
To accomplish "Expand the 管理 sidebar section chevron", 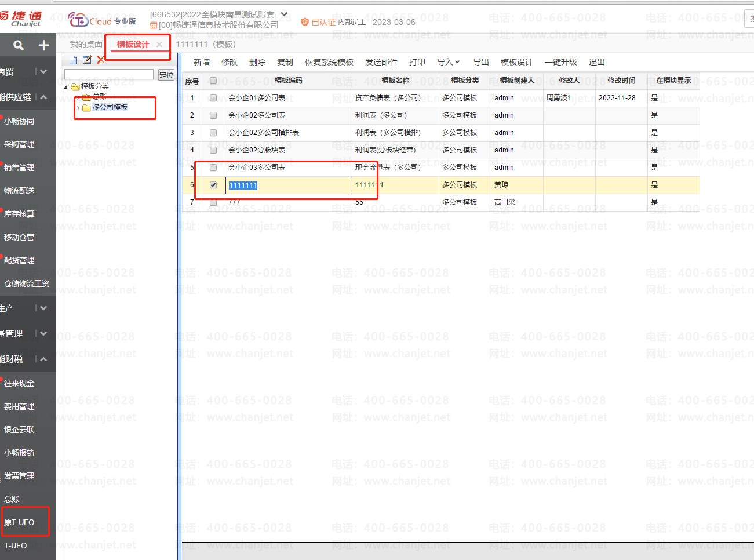I will point(44,333).
